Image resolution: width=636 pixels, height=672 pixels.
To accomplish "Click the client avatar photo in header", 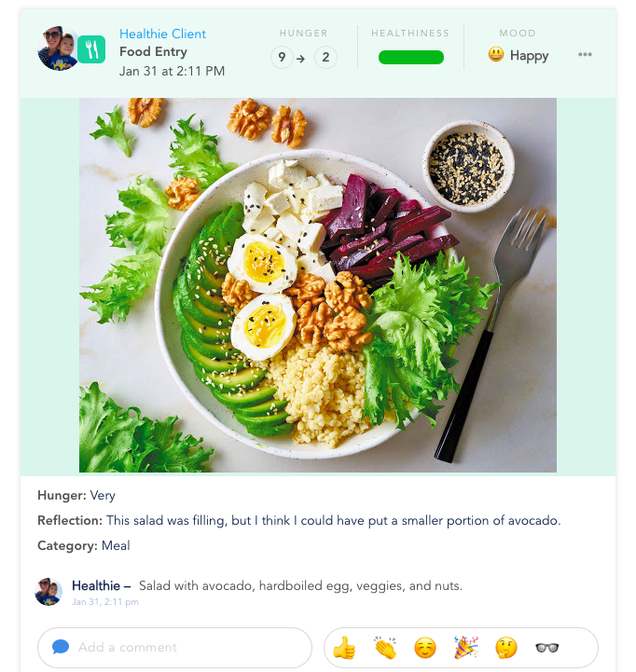I will [x=59, y=48].
